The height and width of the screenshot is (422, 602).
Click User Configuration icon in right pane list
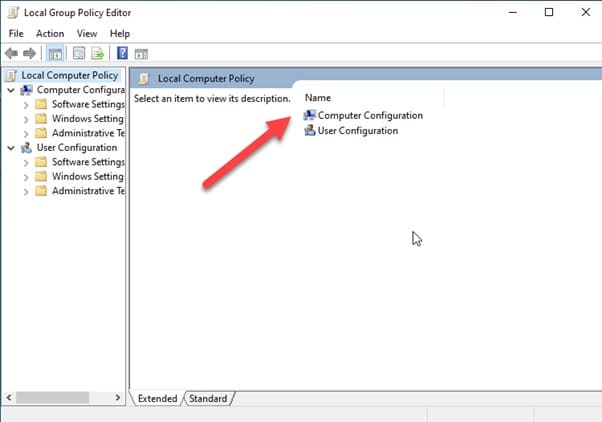pos(310,131)
